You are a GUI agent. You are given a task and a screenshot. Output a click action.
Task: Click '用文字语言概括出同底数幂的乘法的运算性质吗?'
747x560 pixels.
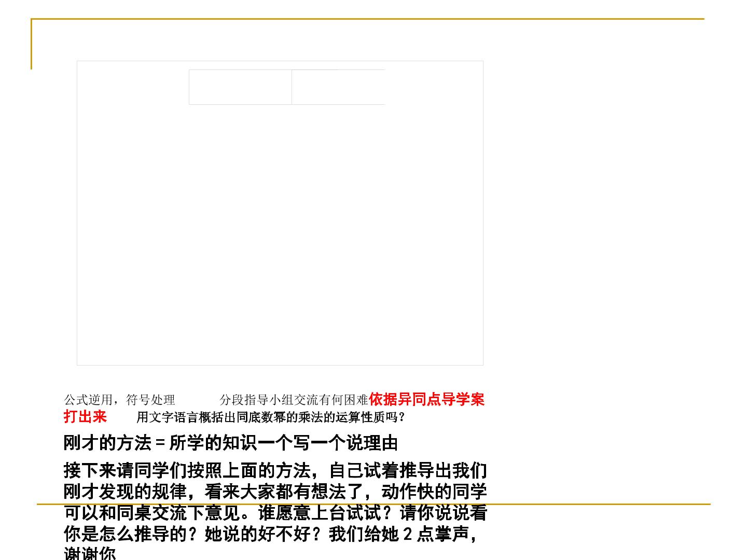coord(271,417)
